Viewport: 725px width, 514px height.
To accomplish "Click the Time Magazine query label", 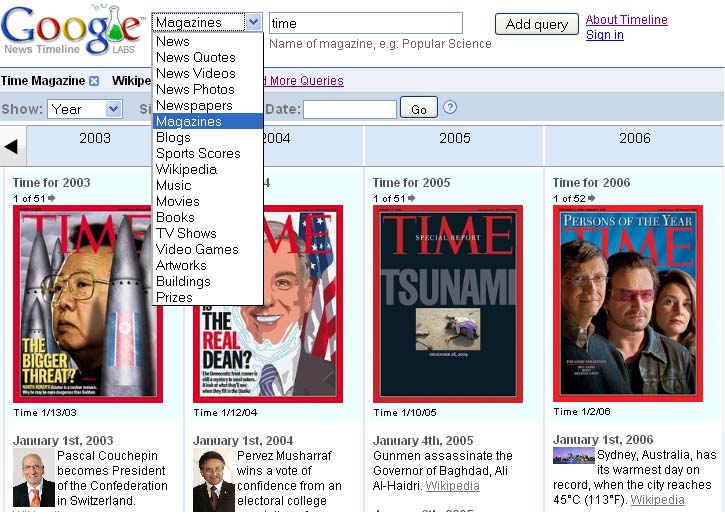I will point(43,81).
